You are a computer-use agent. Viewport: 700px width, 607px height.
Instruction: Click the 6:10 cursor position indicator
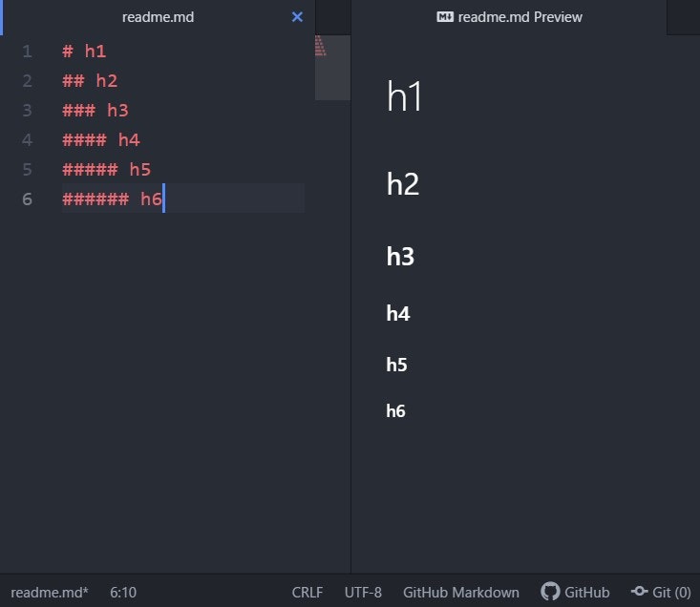123,593
